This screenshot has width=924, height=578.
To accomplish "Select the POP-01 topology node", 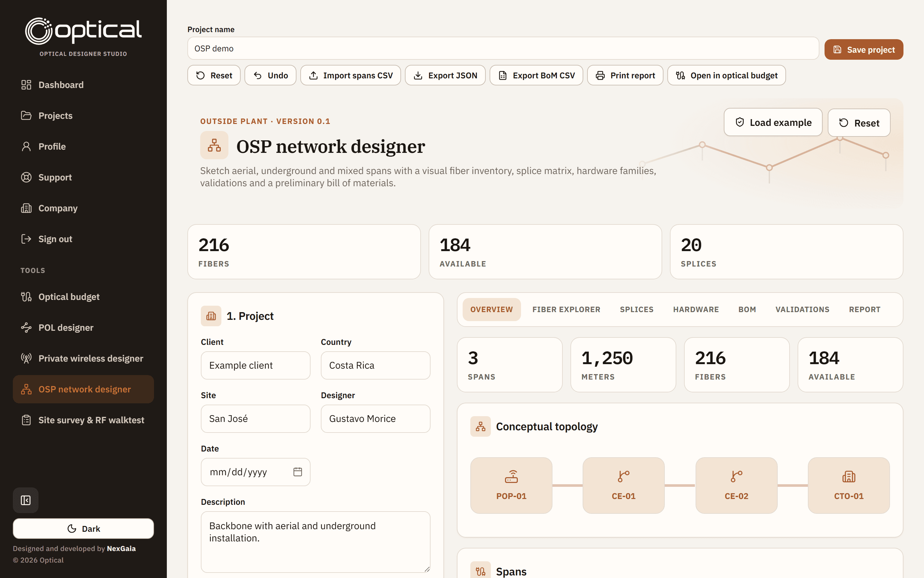I will [x=511, y=486].
